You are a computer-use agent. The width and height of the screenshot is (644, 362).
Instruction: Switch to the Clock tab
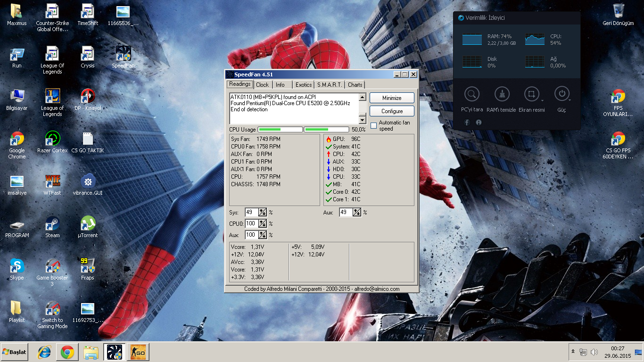point(263,85)
